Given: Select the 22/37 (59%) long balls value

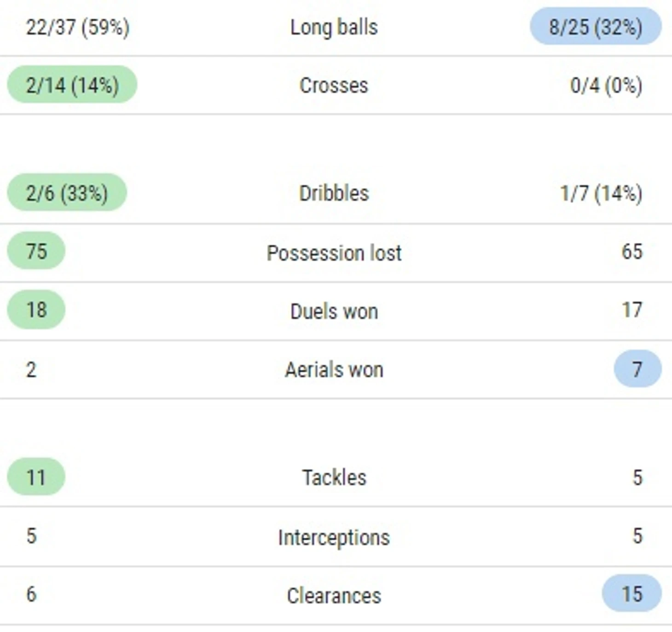Looking at the screenshot, I should [x=77, y=27].
